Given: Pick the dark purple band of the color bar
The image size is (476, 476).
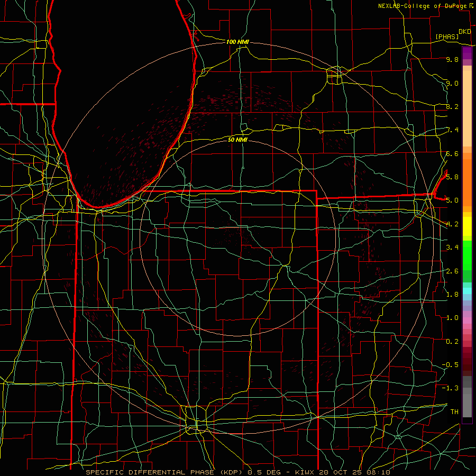Looking at the screenshot, I should click(x=467, y=53).
